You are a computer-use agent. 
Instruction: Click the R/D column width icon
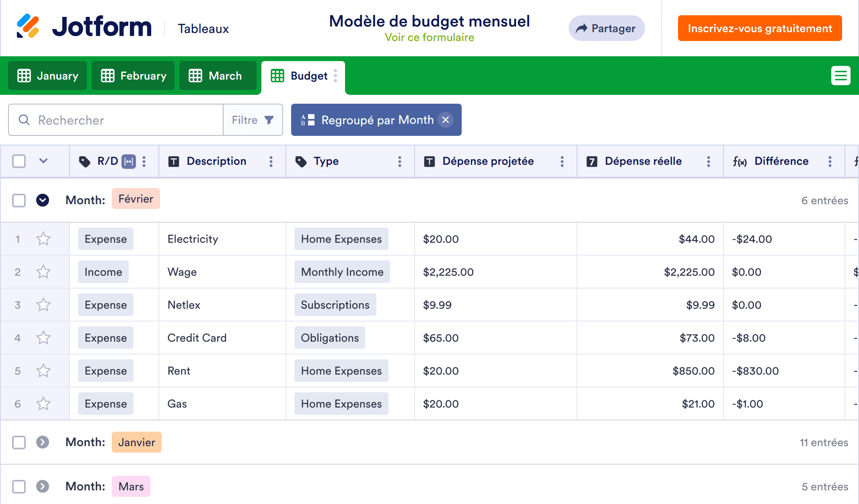(x=129, y=162)
